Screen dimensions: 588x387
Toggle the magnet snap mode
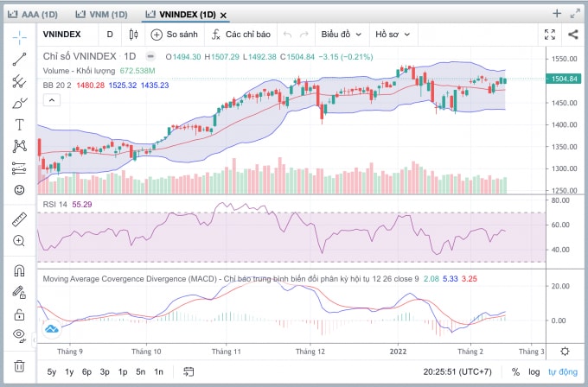point(20,270)
